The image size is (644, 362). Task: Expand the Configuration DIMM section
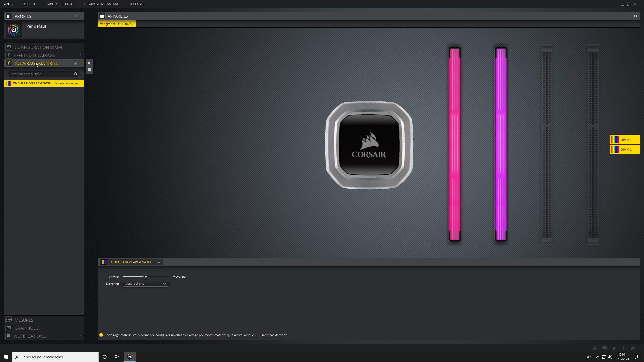tap(38, 47)
